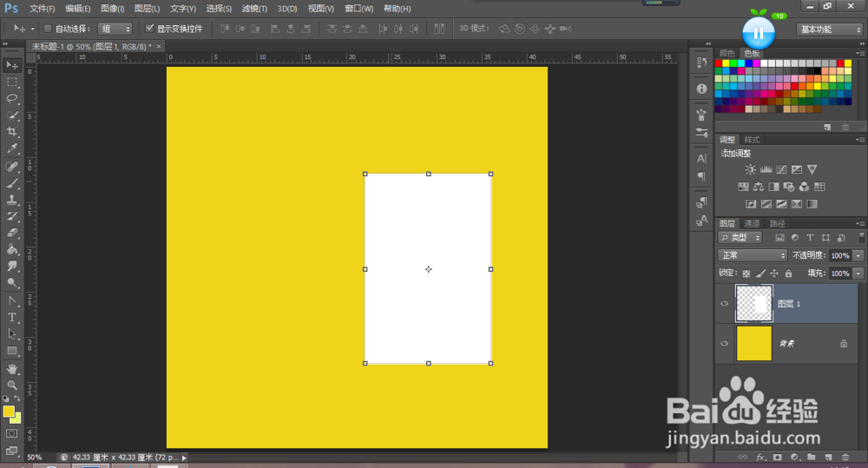Close the 未标题-1 document tab
This screenshot has width=868, height=468.
[159, 47]
